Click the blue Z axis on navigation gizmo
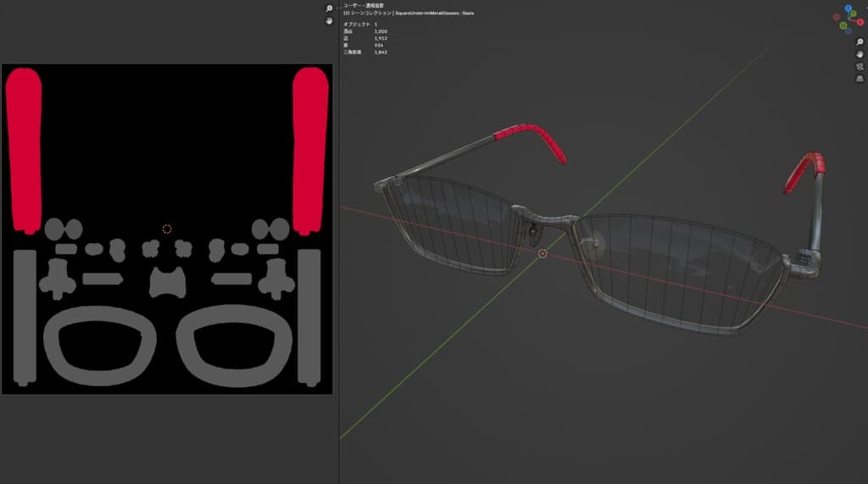Viewport: 868px width, 484px height. pyautogui.click(x=848, y=8)
